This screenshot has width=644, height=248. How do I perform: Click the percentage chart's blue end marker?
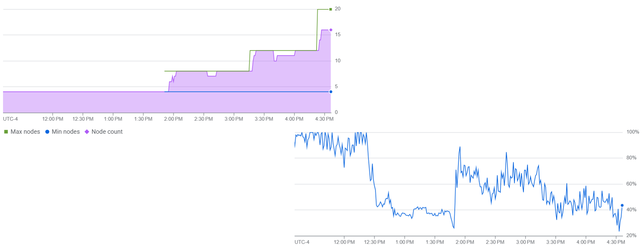(622, 205)
